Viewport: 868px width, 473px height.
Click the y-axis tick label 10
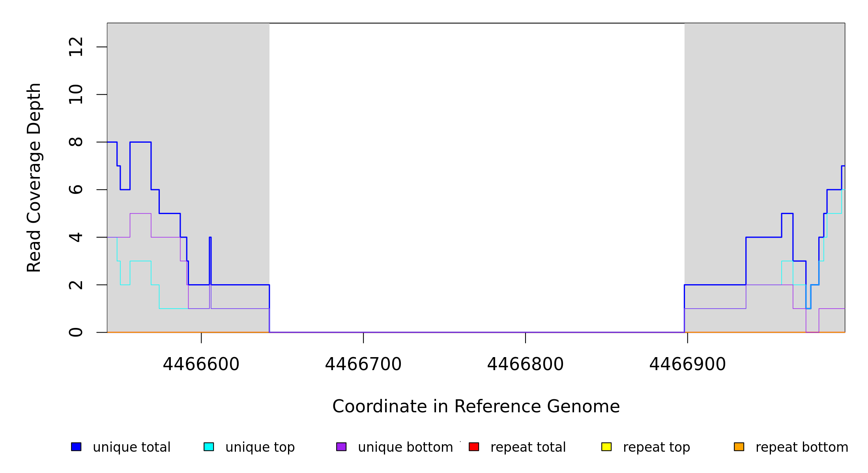point(76,95)
